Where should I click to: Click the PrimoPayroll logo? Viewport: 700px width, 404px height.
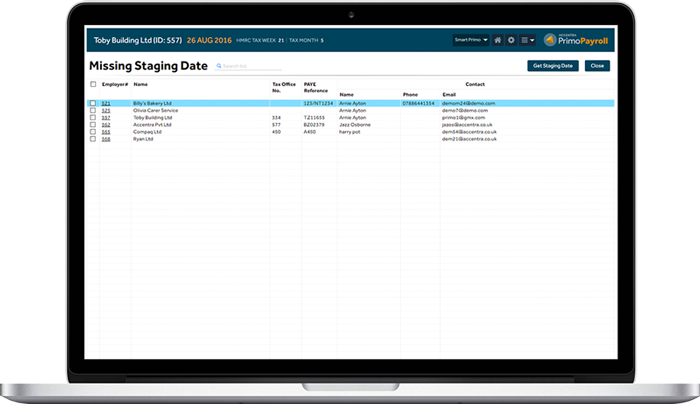tap(576, 40)
